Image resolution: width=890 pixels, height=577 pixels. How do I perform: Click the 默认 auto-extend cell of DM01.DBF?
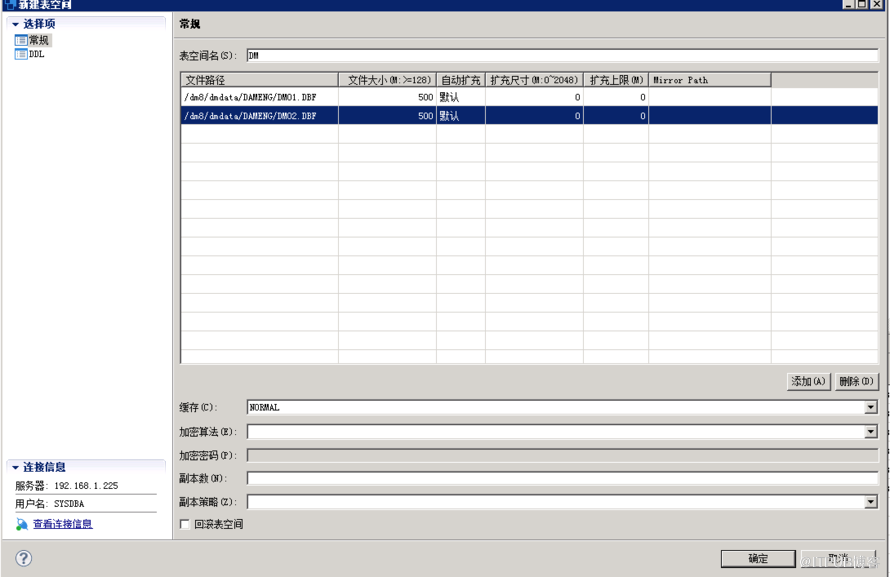click(461, 97)
